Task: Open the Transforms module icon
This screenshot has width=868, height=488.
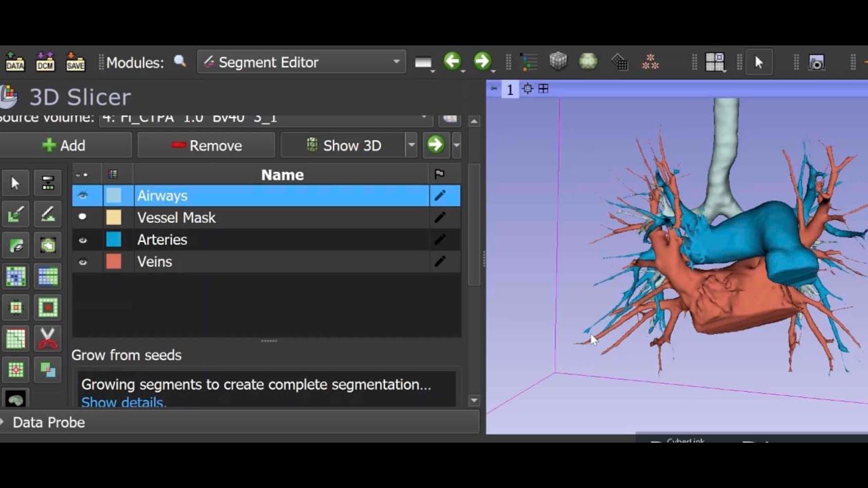Action: pyautogui.click(x=619, y=62)
